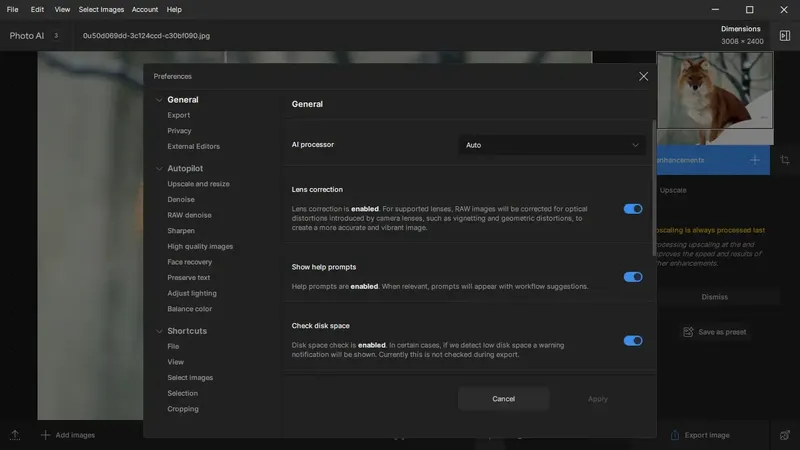Collapse the General section chevron
The image size is (800, 450).
tap(159, 100)
